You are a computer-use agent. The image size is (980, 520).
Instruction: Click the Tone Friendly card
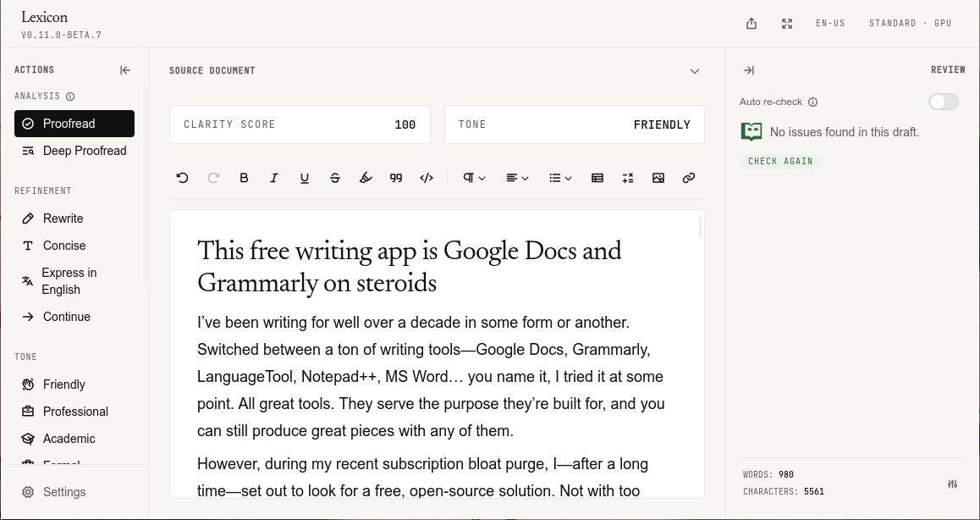tap(575, 124)
